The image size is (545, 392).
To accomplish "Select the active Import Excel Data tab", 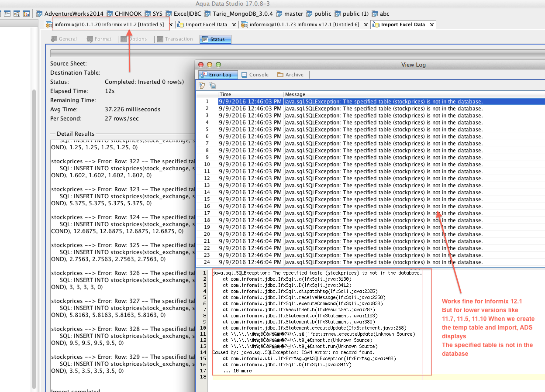I will coord(403,24).
